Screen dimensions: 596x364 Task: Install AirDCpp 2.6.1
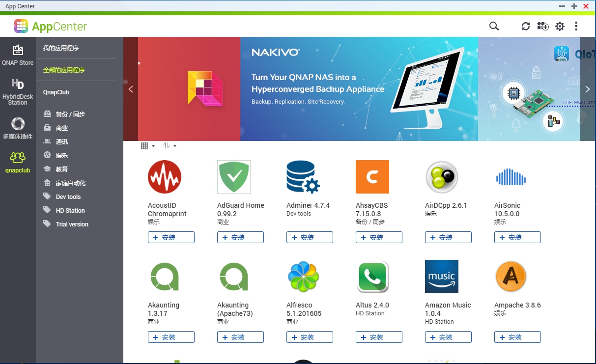[x=448, y=237]
